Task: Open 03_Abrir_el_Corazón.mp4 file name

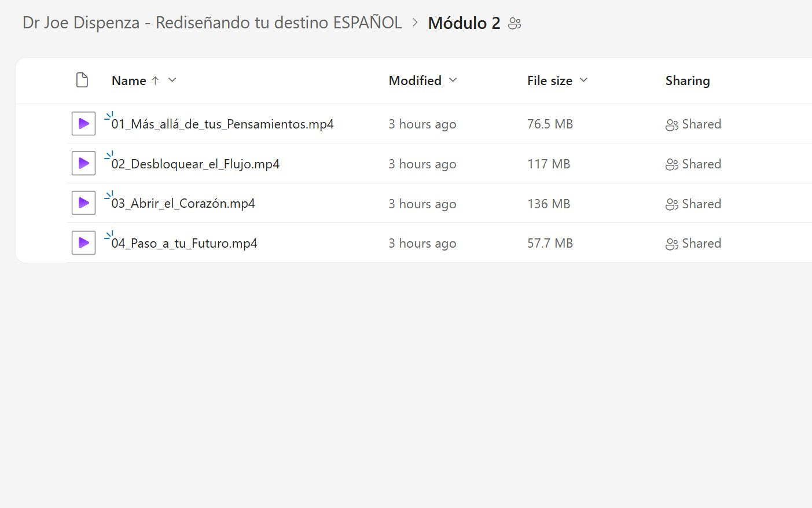Action: (x=183, y=204)
